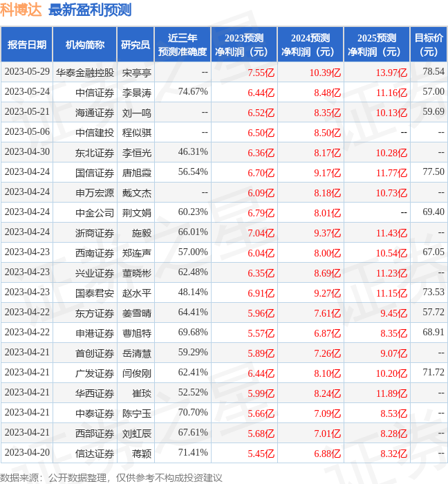Click target price 73.53
Viewport: 448px width, 484px height.
[x=433, y=292]
